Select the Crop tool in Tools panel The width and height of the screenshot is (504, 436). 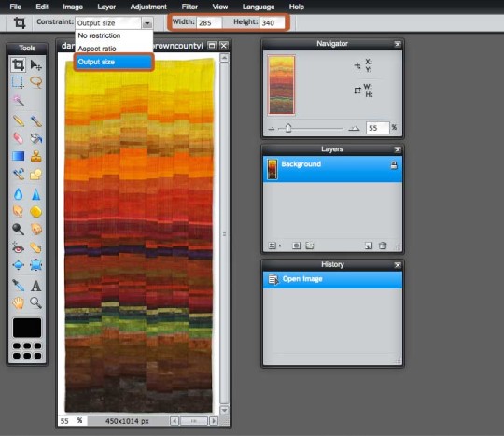pyautogui.click(x=19, y=65)
